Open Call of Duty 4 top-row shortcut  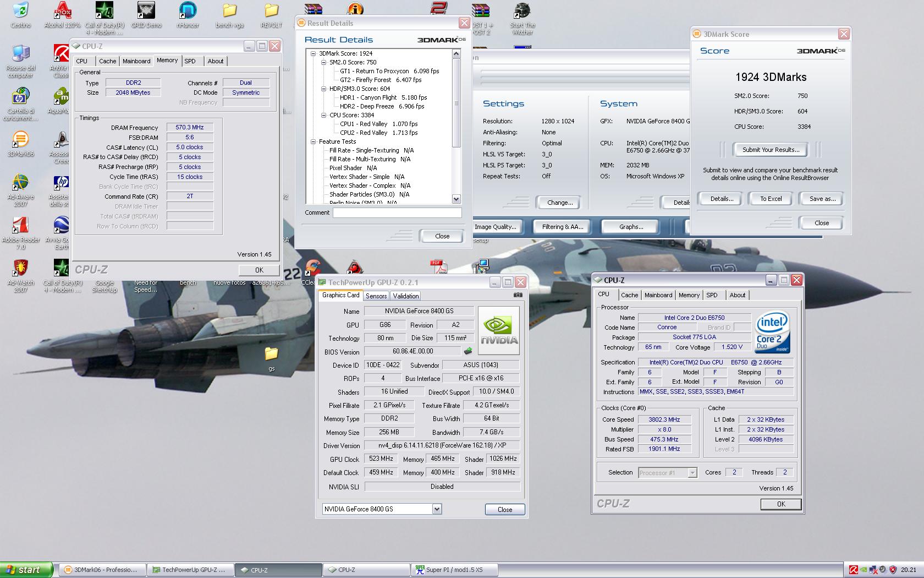pos(105,18)
